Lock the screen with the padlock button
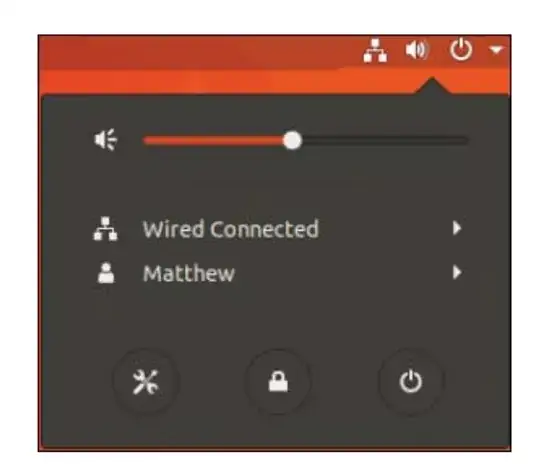 tap(278, 381)
